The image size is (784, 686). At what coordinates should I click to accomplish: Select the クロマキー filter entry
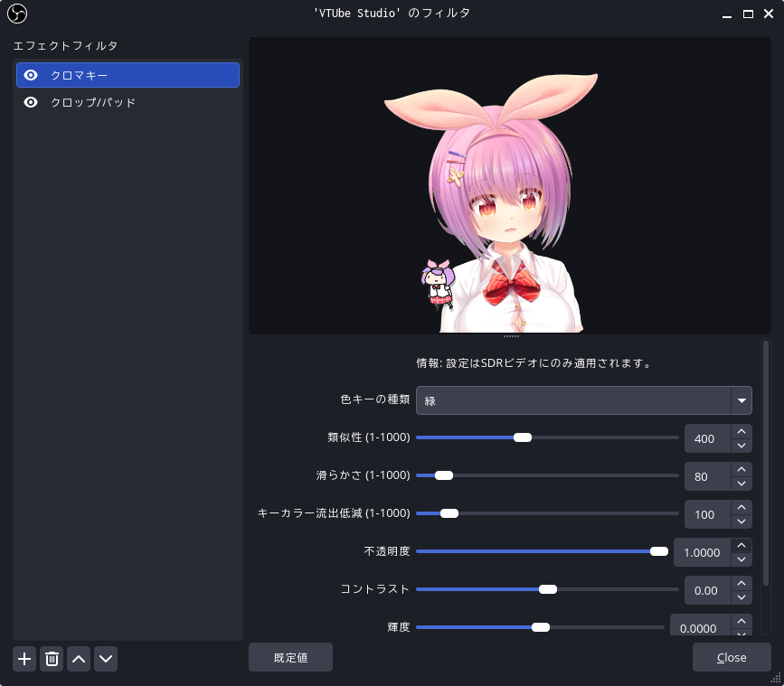(x=127, y=75)
